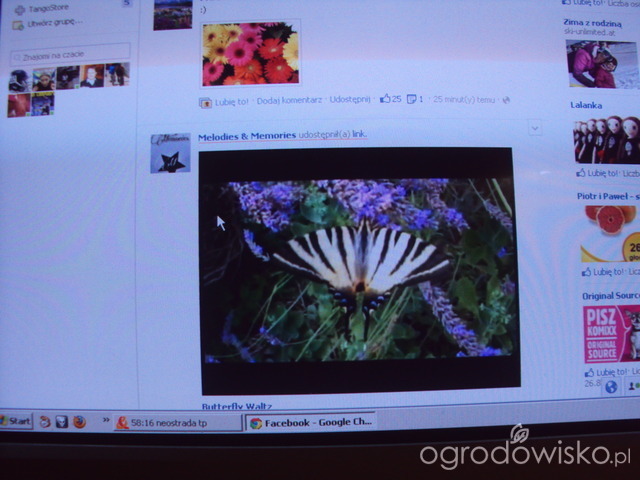Click the comment bubble count icon
640x480 pixels.
click(x=411, y=100)
